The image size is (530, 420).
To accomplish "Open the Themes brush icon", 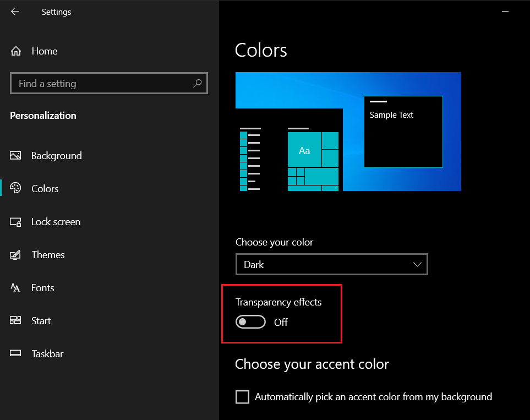I will click(x=16, y=255).
